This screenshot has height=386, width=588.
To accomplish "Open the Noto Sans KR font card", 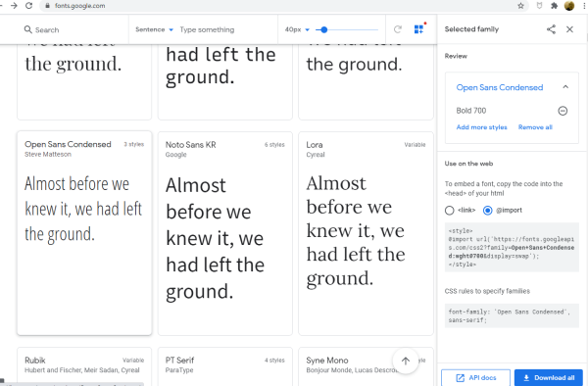I will point(225,233).
